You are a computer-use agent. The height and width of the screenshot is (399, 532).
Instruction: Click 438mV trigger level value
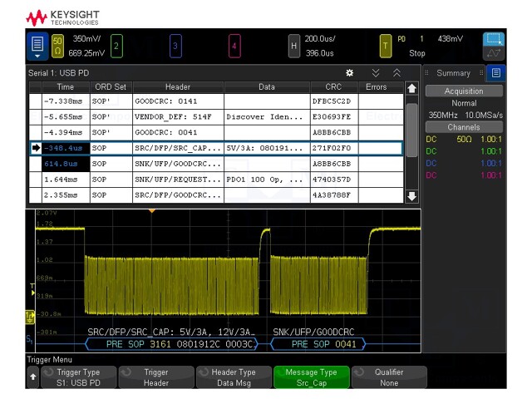450,39
